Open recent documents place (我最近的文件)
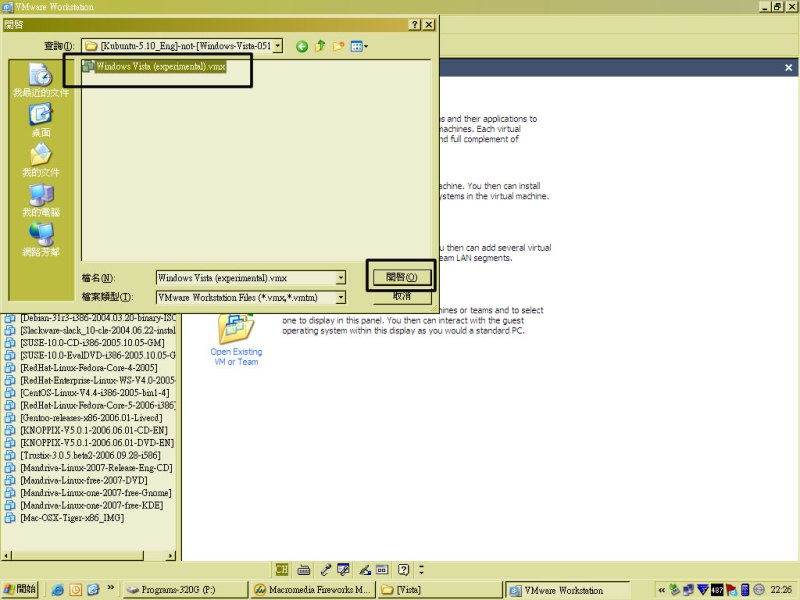This screenshot has width=800, height=600. click(x=41, y=80)
